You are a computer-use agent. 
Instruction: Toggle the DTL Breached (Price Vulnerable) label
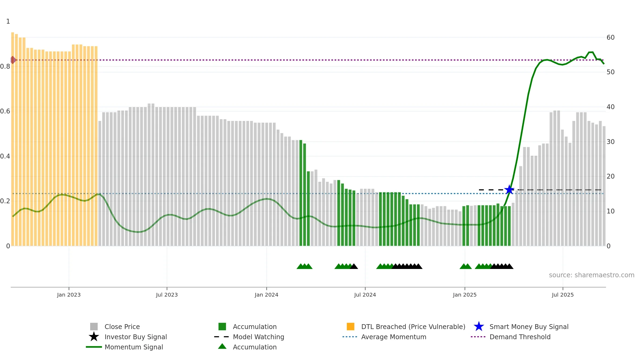coord(413,327)
